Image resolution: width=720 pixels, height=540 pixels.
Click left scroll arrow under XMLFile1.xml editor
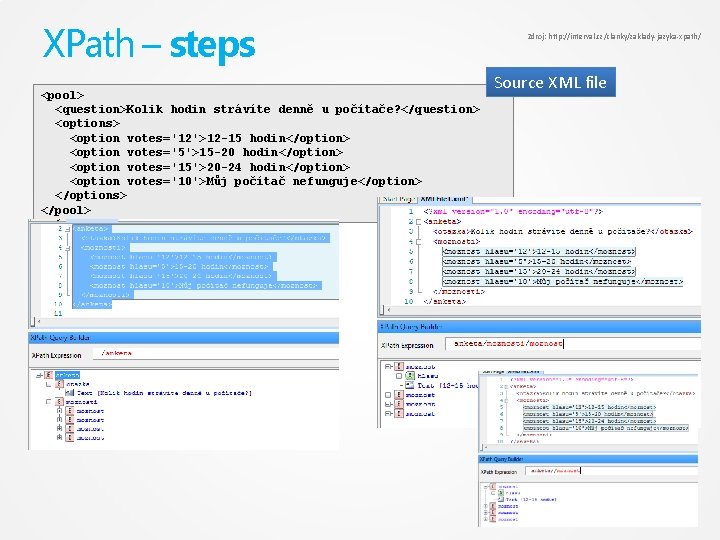point(389,310)
